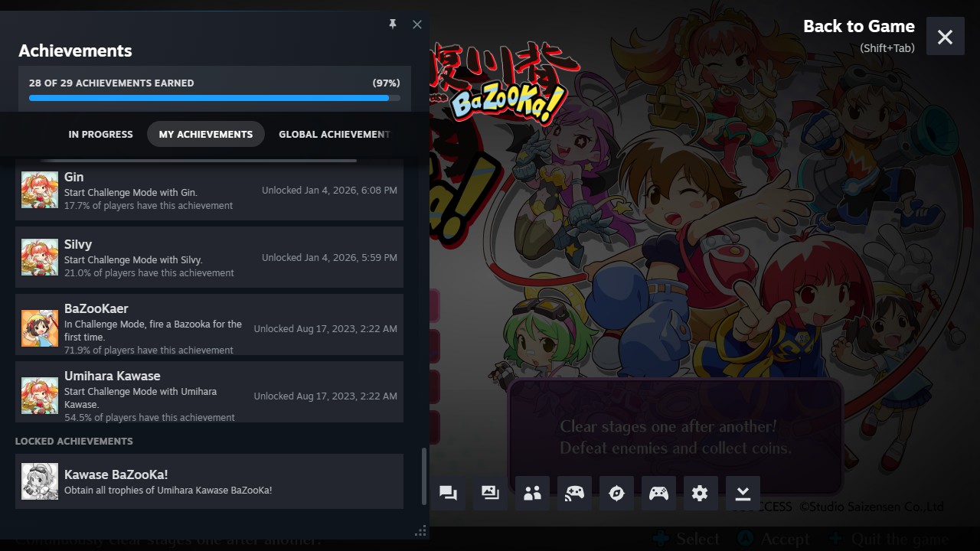Click the "Umihara Kawase" achievement title
Screen dimensions: 980x551
tap(113, 376)
